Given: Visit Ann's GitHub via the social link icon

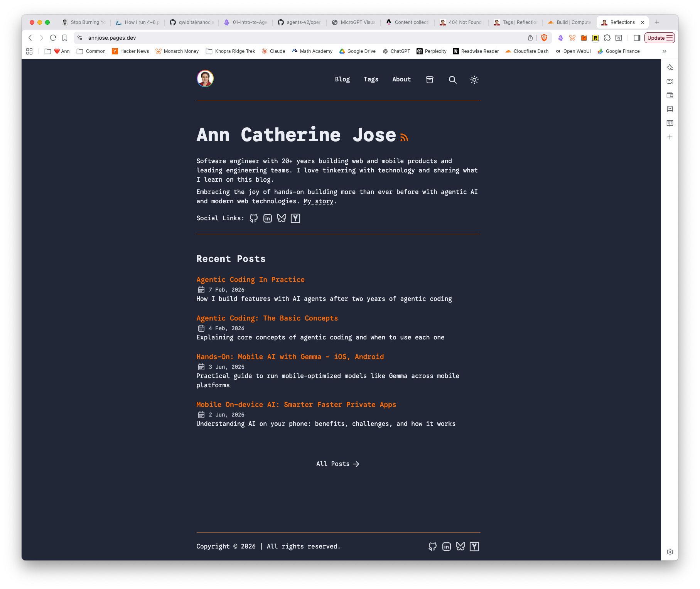Looking at the screenshot, I should [x=254, y=218].
